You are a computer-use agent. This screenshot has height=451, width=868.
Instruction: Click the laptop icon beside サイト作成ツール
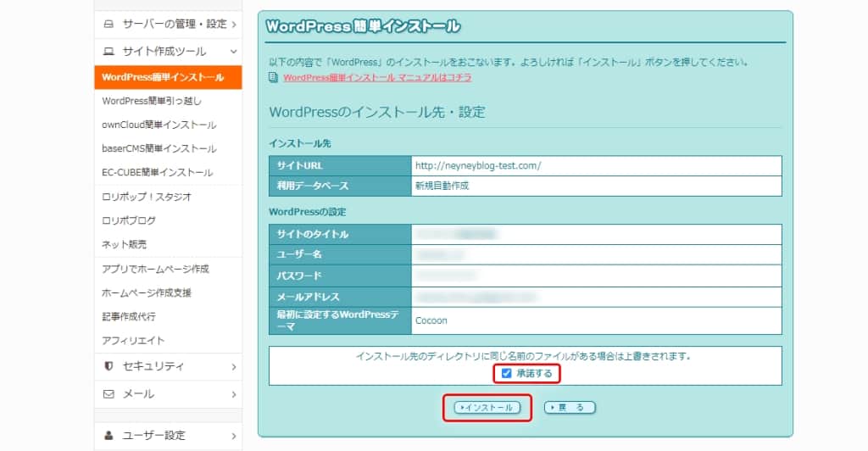tap(108, 52)
